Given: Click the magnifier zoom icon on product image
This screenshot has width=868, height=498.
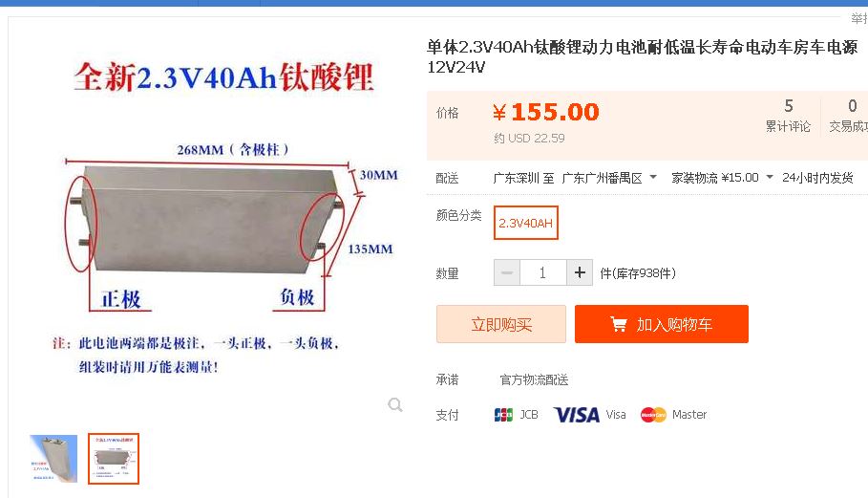Looking at the screenshot, I should [x=395, y=405].
